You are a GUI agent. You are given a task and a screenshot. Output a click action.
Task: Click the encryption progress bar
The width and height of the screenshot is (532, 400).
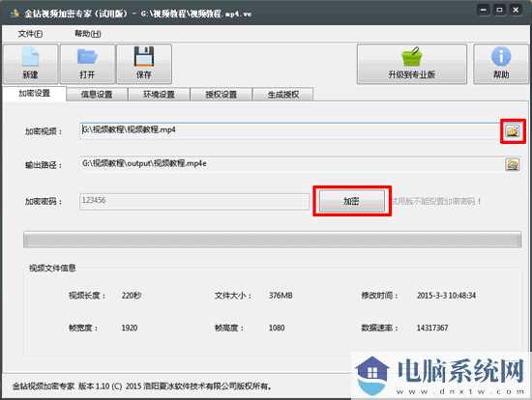click(x=273, y=240)
